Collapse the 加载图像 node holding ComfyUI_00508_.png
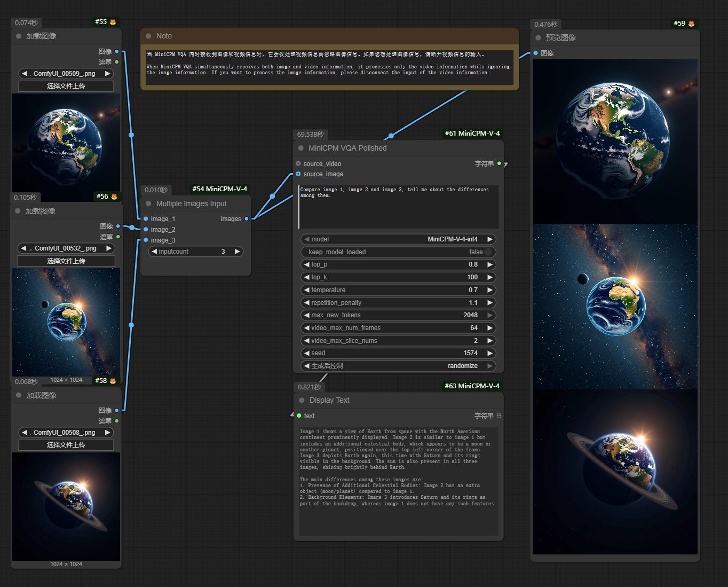This screenshot has height=587, width=728. pyautogui.click(x=19, y=395)
